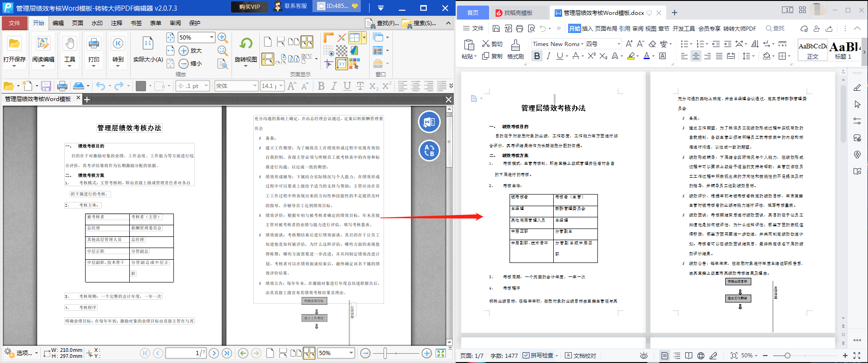Screen dimensions: 868x363
Task: Click the blue convert-to-Word round icon
Action: pyautogui.click(x=429, y=122)
